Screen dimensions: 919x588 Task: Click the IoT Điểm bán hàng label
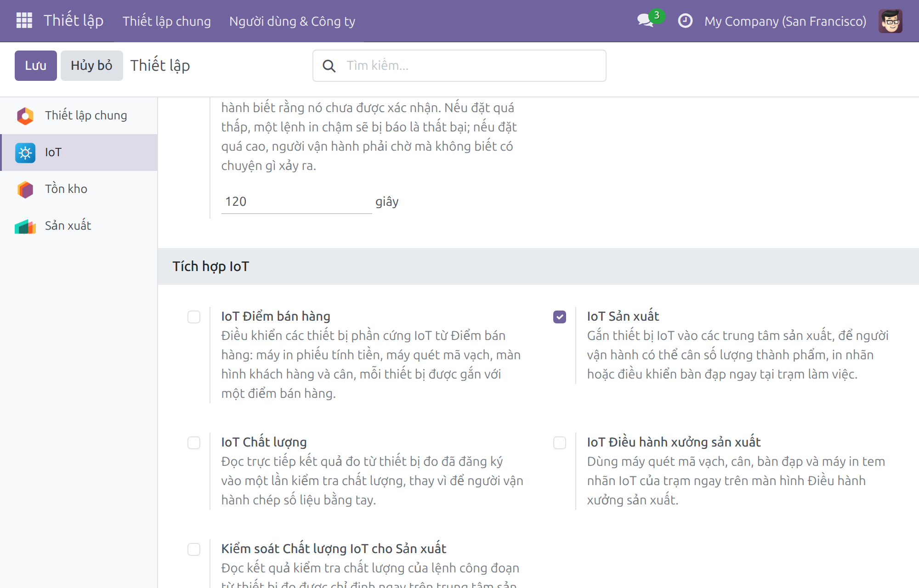tap(276, 316)
